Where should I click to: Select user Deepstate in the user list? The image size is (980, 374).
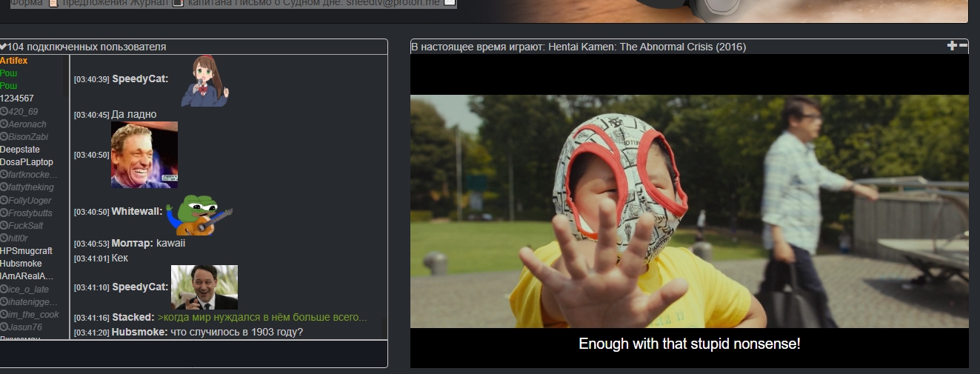(x=20, y=150)
